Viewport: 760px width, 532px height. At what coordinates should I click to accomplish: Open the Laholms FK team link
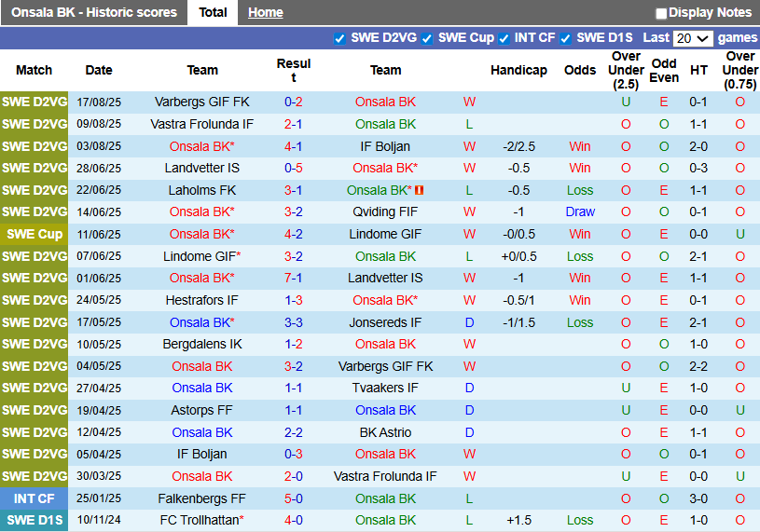point(202,190)
